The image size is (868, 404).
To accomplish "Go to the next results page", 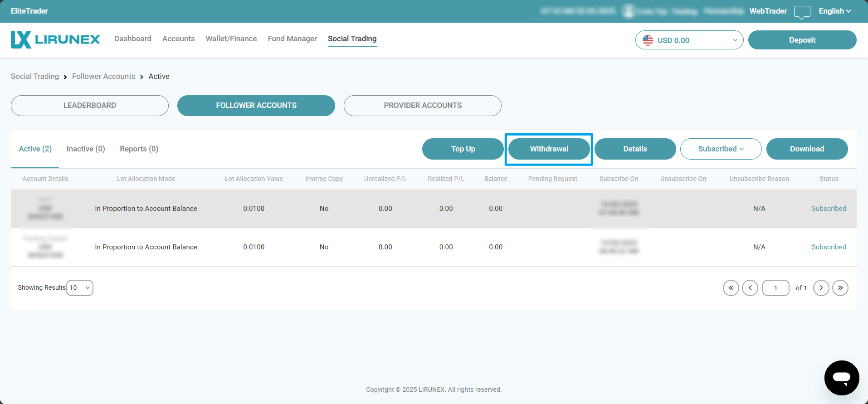I will 821,288.
